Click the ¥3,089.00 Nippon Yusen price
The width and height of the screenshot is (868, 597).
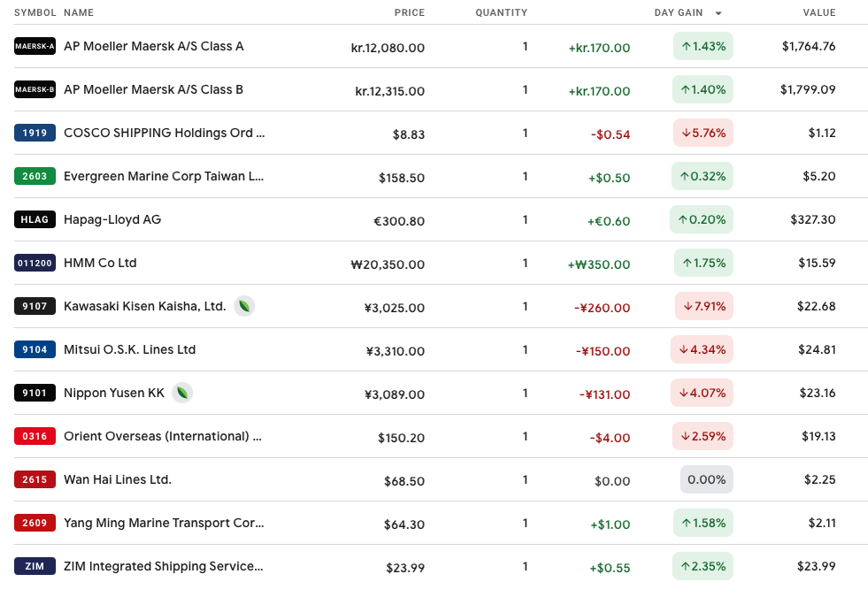(x=395, y=394)
